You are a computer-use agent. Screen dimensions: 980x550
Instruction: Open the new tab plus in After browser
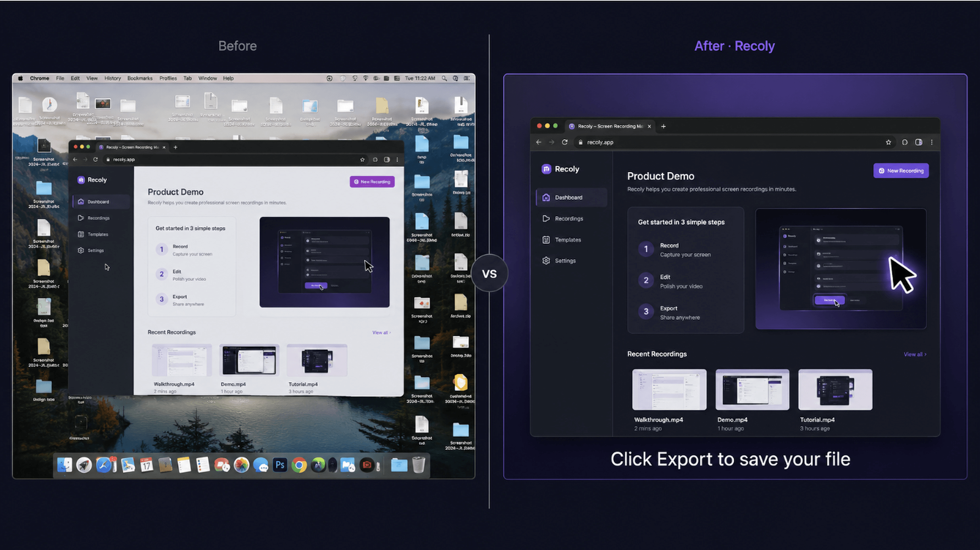pos(663,126)
